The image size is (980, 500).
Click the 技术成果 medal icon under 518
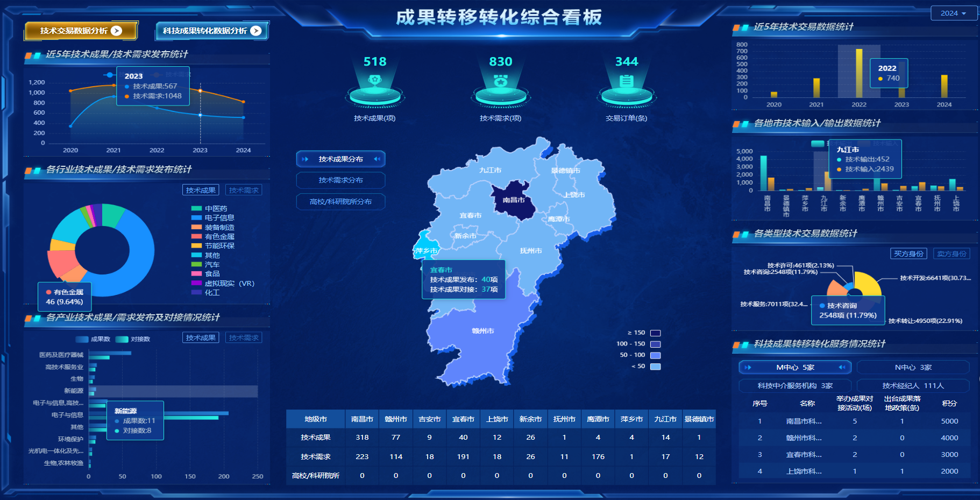point(375,81)
